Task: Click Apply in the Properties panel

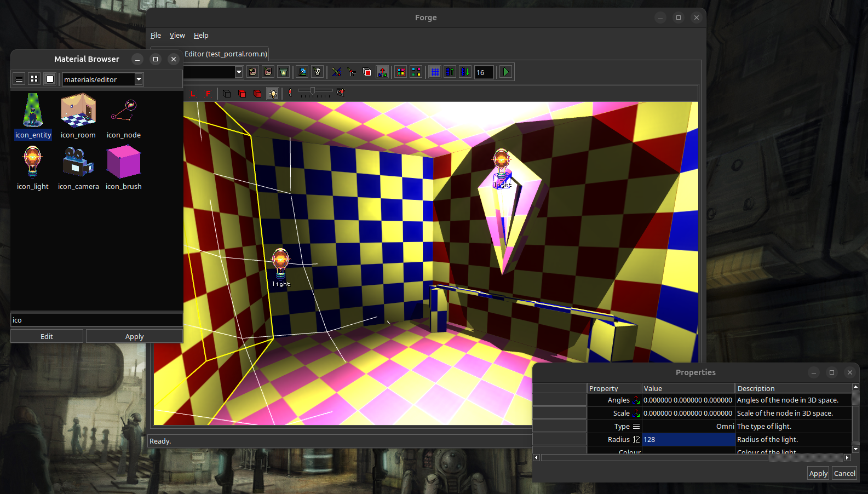Action: coord(818,474)
